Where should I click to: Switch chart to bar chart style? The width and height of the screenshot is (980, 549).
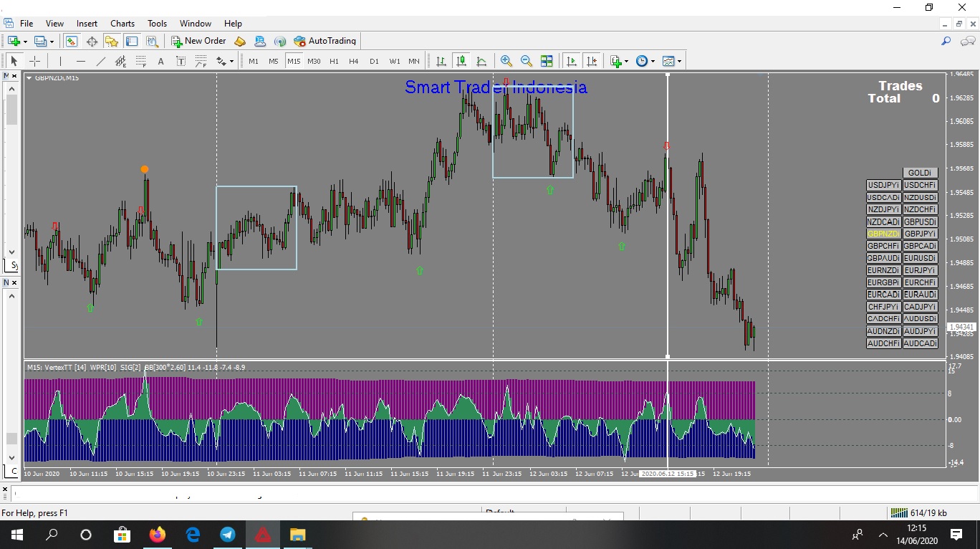[441, 61]
